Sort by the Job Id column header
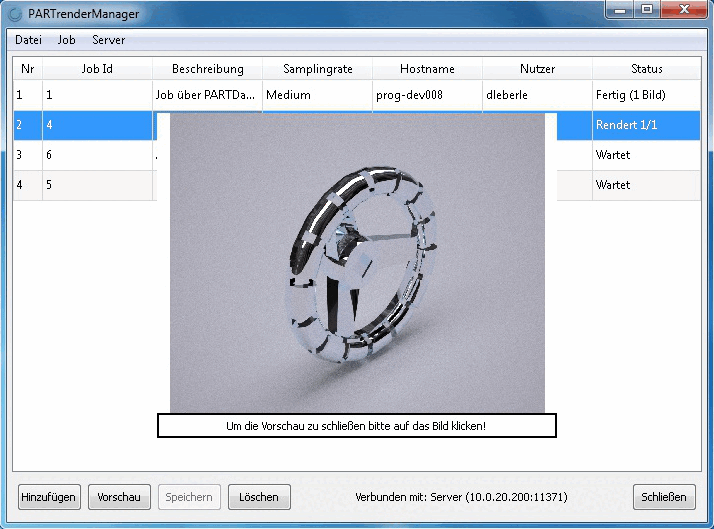 click(97, 69)
